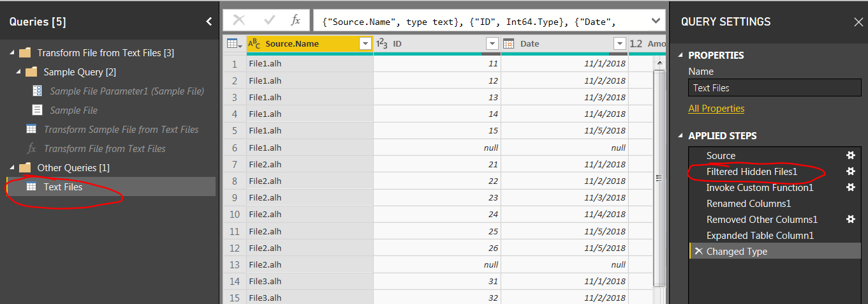The image size is (868, 304).
Task: Collapse the APPLIED STEPS section
Action: click(x=680, y=136)
